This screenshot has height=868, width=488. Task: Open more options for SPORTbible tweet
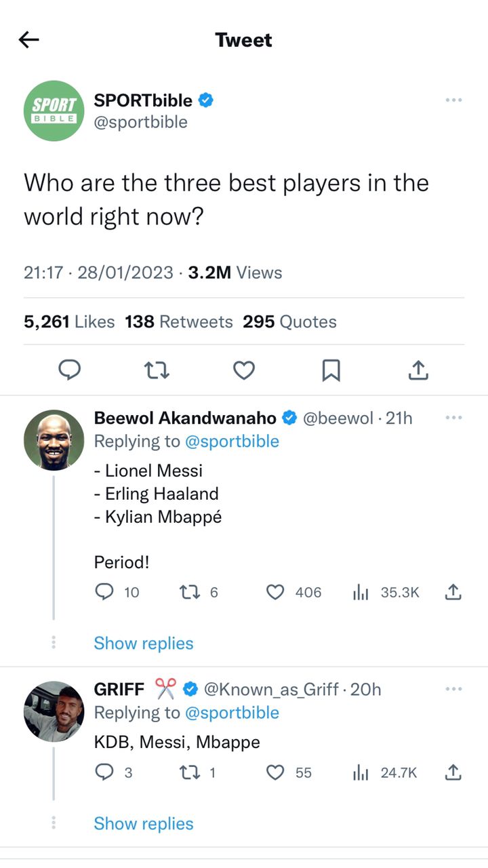(x=453, y=100)
